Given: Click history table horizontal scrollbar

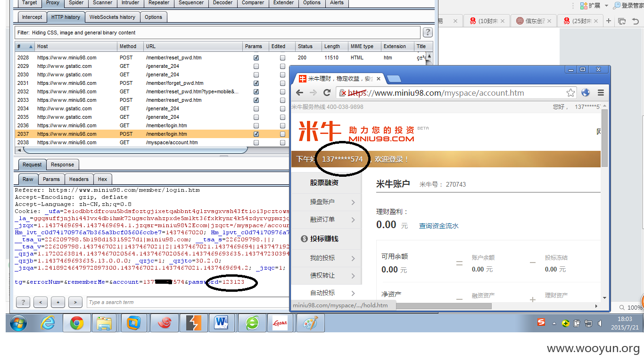Looking at the screenshot, I should (135, 150).
